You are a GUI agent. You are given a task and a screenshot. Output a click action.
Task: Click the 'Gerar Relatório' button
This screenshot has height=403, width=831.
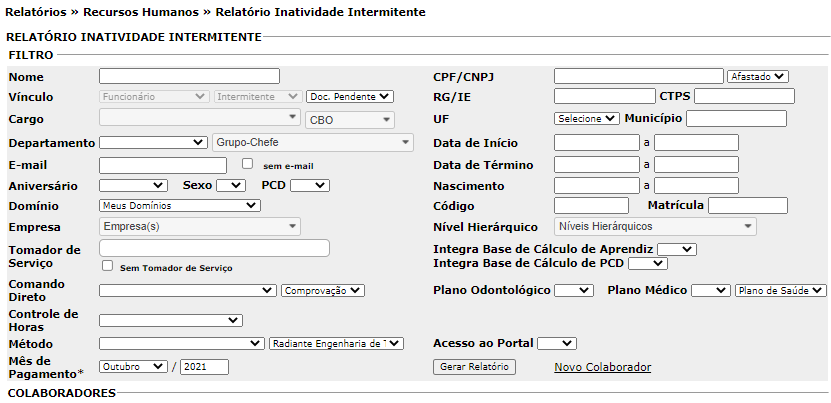click(x=475, y=367)
